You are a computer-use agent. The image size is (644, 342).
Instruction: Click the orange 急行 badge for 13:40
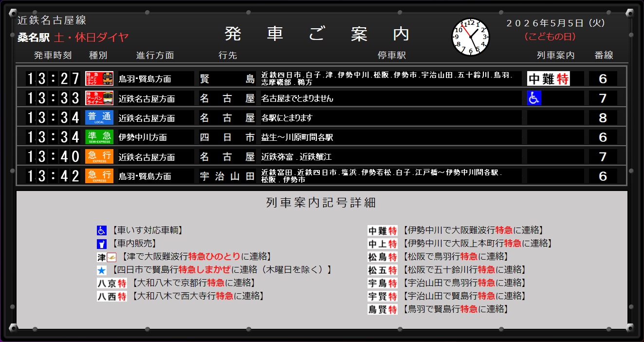[x=99, y=156]
